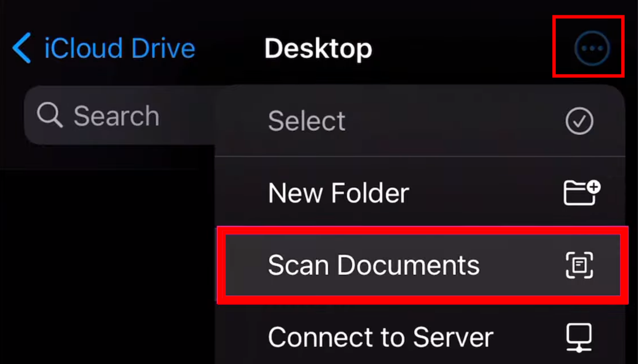Tap the "Select" text label
638x364 pixels.
click(307, 121)
